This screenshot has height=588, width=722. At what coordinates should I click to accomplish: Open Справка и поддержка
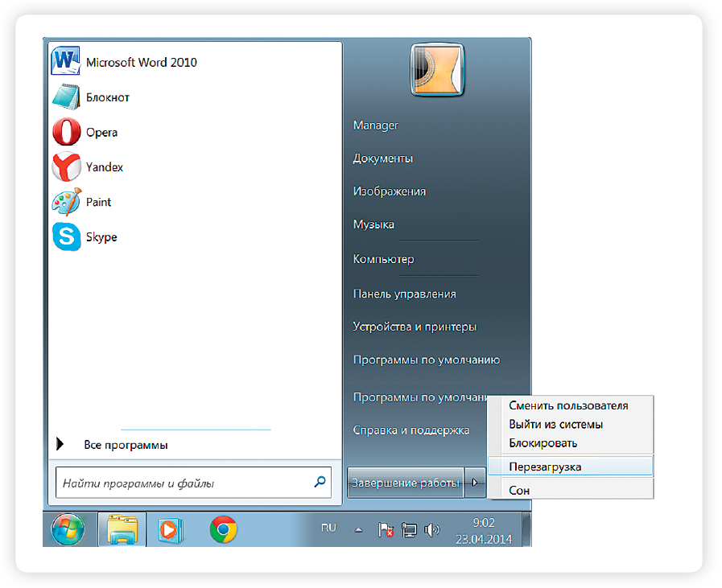pos(411,430)
